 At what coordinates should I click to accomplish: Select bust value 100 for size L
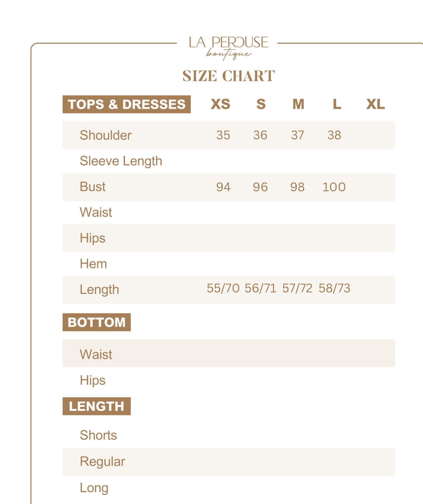334,187
